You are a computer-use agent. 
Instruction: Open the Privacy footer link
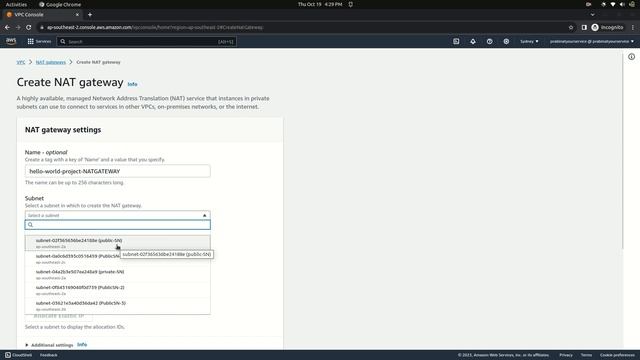coord(566,355)
